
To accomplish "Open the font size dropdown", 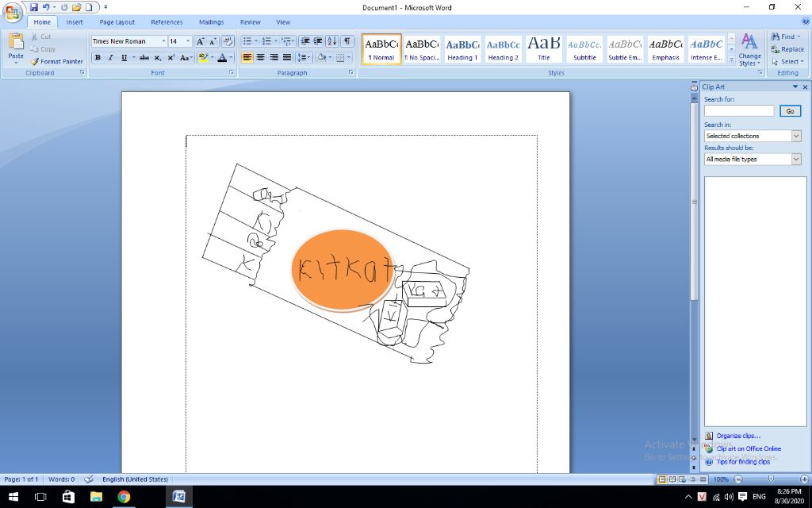I will [x=188, y=41].
